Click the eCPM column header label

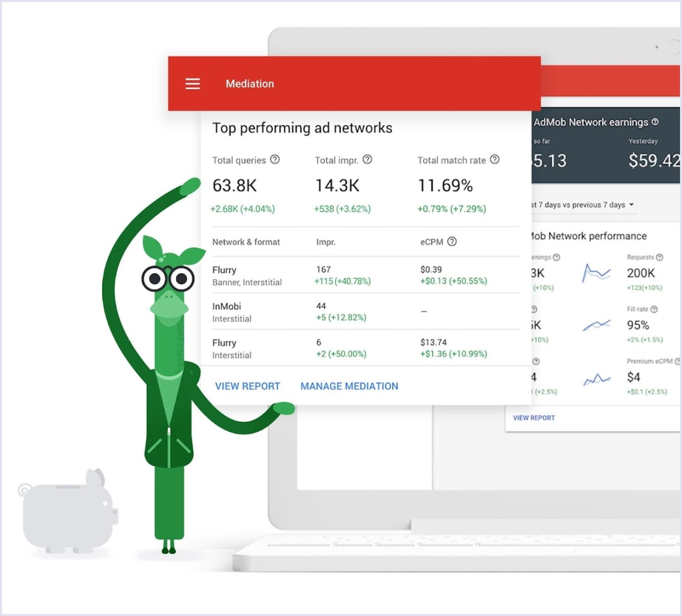point(431,242)
